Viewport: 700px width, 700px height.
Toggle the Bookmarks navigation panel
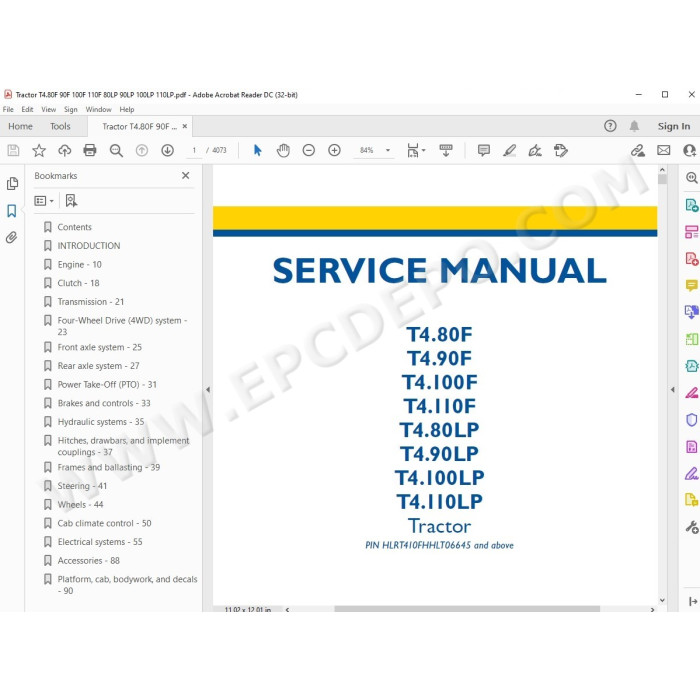[12, 211]
